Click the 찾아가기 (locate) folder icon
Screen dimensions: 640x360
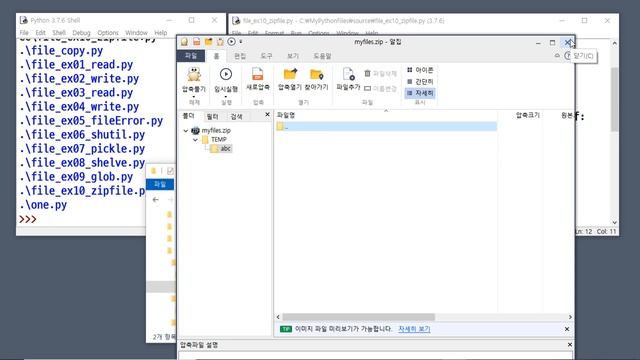click(316, 74)
